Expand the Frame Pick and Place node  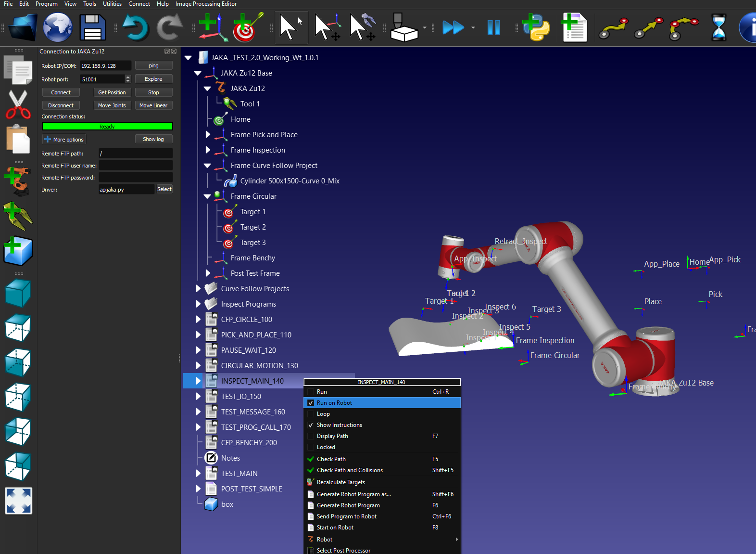(x=208, y=135)
